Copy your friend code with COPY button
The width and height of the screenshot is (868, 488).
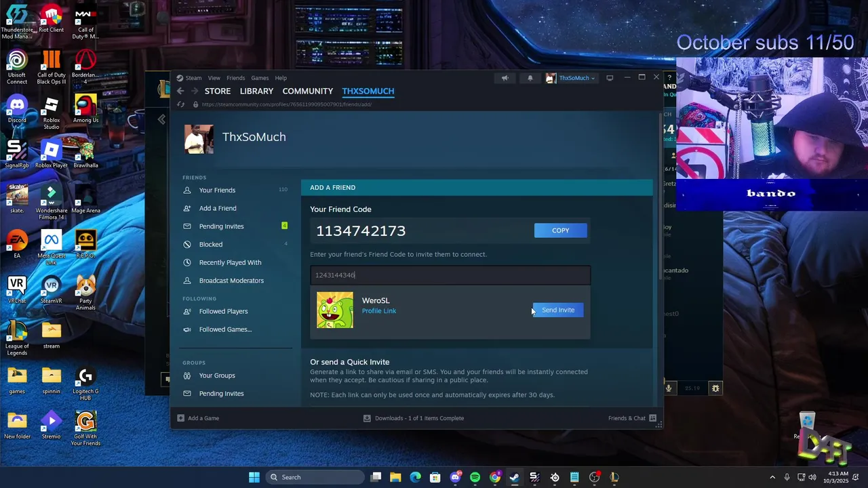pos(560,230)
